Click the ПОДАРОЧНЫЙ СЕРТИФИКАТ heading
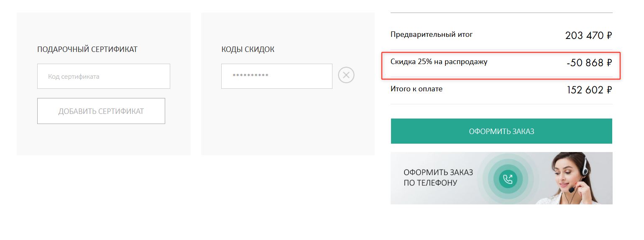This screenshot has width=644, height=240. coord(87,49)
